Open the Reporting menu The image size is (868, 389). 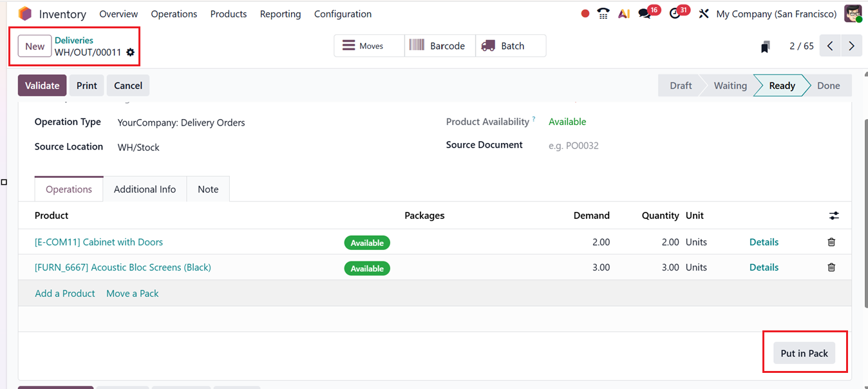click(x=280, y=14)
